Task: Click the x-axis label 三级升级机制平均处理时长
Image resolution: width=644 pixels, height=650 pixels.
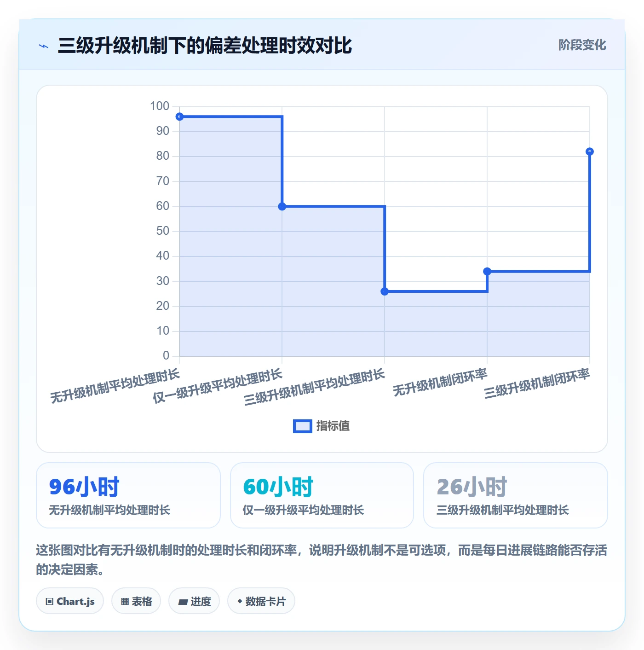Action: click(x=315, y=387)
